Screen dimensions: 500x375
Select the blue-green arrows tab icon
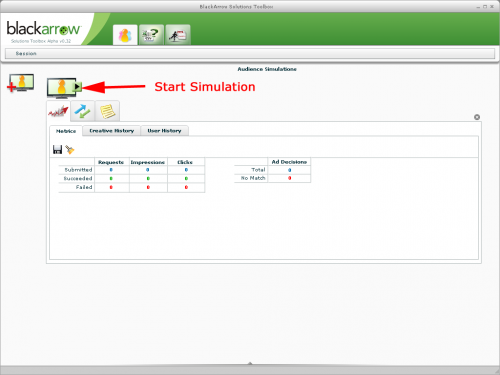83,111
